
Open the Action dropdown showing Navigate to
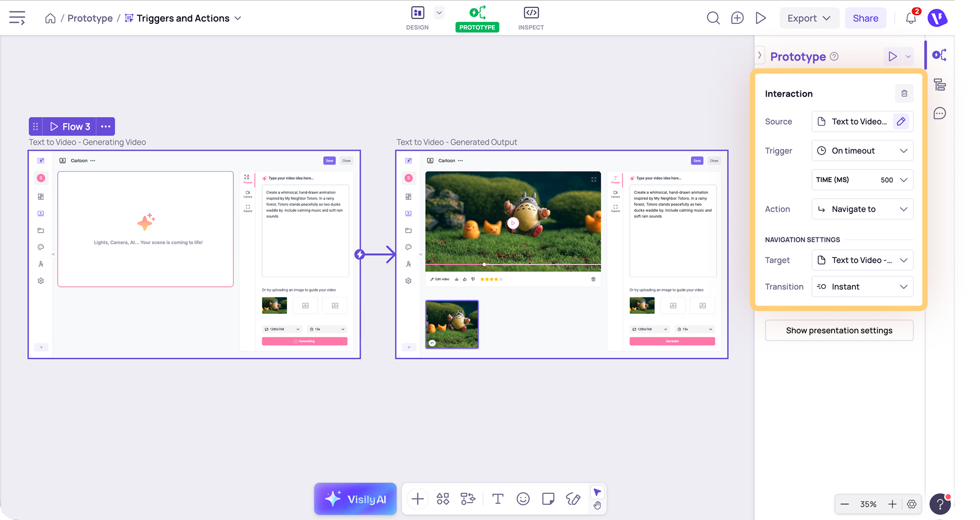[x=862, y=209]
